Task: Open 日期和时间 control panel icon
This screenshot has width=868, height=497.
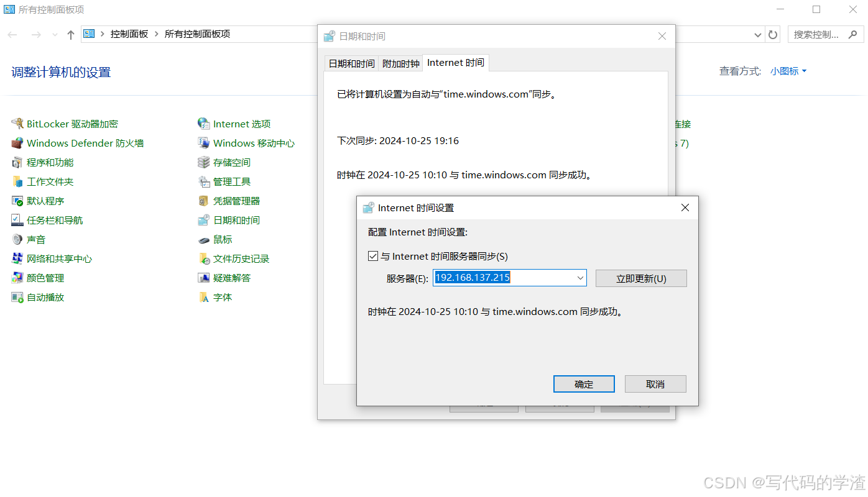Action: coord(204,220)
